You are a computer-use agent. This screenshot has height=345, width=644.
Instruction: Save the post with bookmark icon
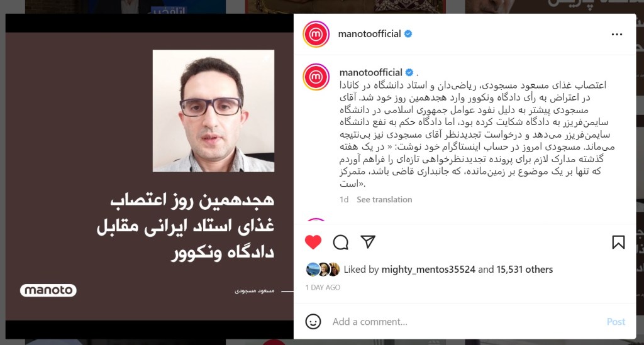coord(618,243)
